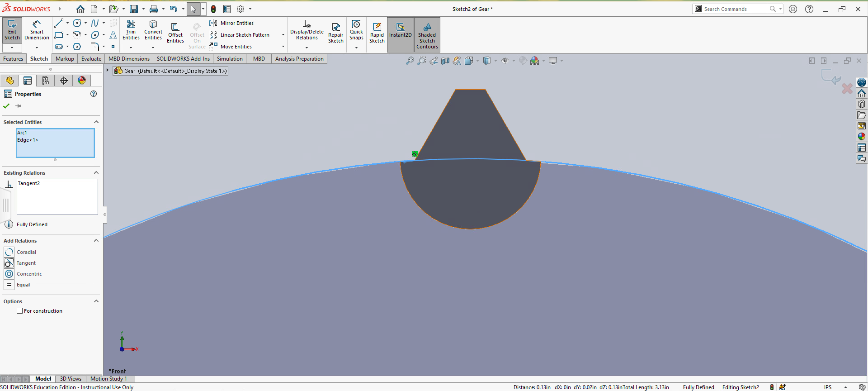Open the appearance color wheel tab
This screenshot has height=391, width=868.
click(82, 81)
